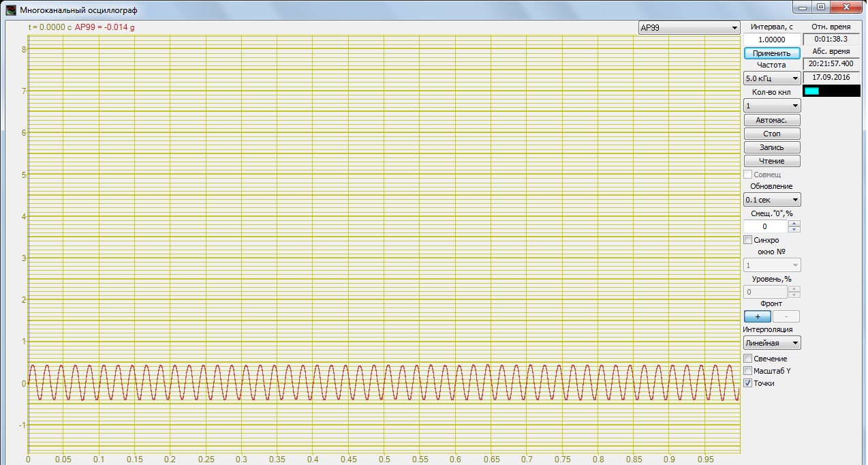Click the Абс. время label
The height and width of the screenshot is (465, 868).
tap(831, 51)
